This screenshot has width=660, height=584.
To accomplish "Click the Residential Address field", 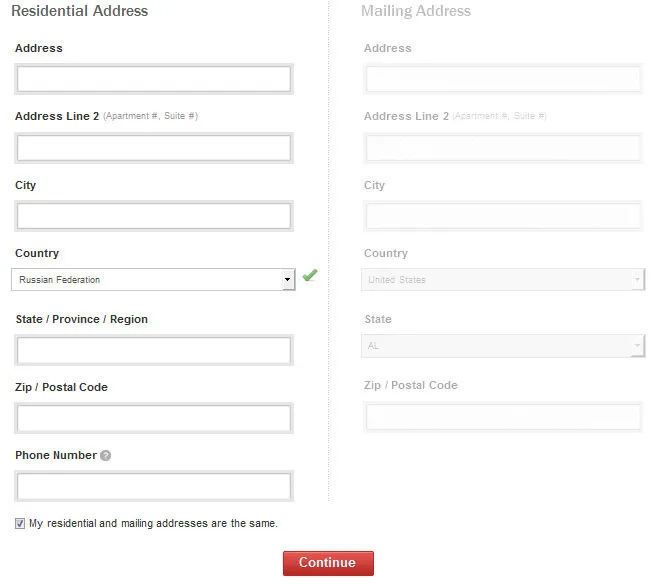I will [x=154, y=79].
